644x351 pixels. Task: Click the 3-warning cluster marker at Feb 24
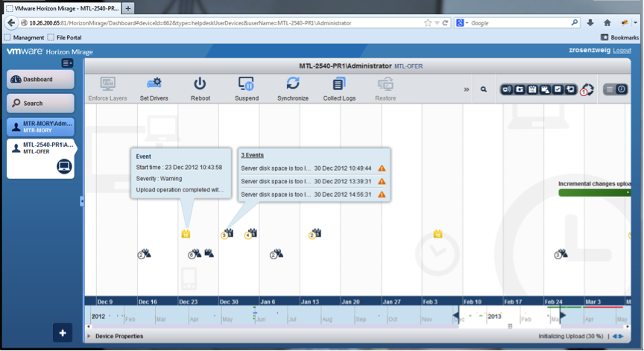561,254
